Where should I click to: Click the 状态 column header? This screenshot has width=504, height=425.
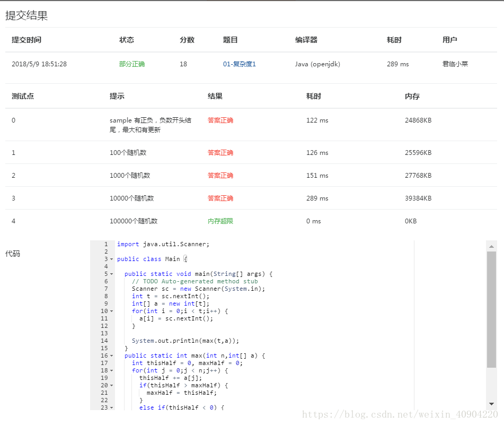pyautogui.click(x=127, y=40)
